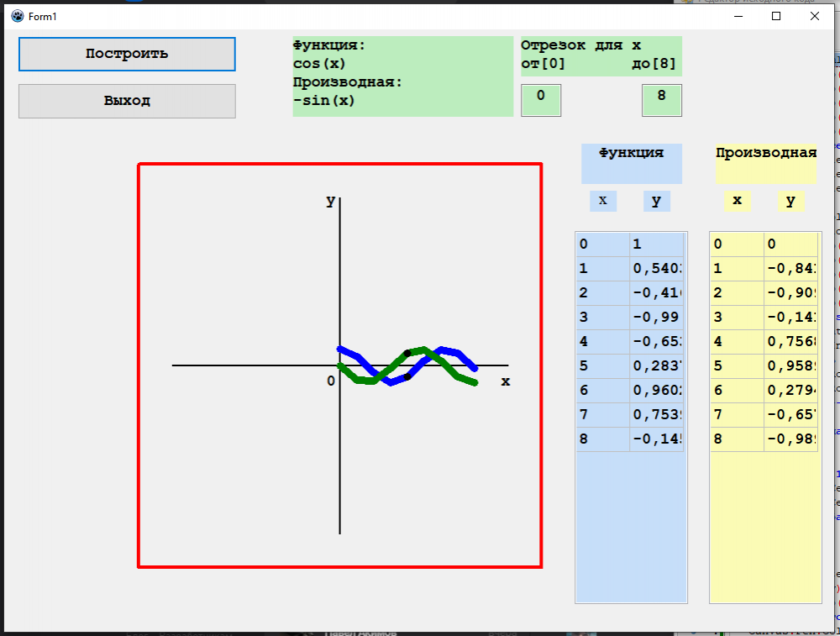The height and width of the screenshot is (636, 840).
Task: Minimize the Form1 window
Action: point(738,16)
